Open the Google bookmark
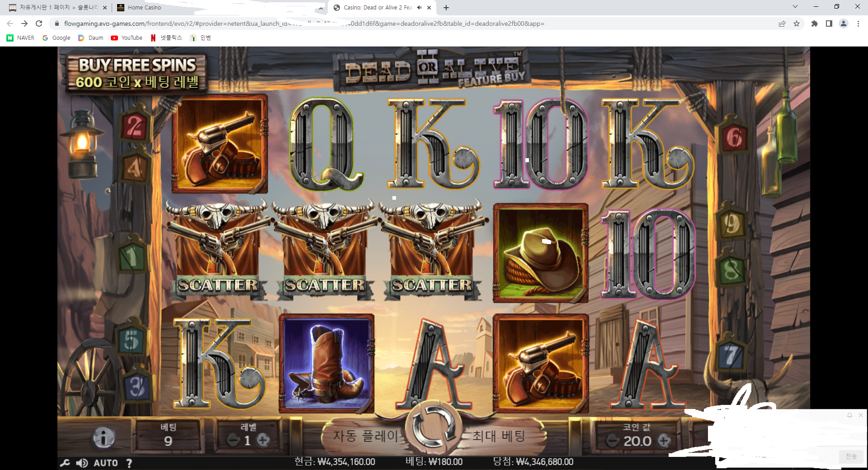The image size is (868, 470). [x=57, y=38]
